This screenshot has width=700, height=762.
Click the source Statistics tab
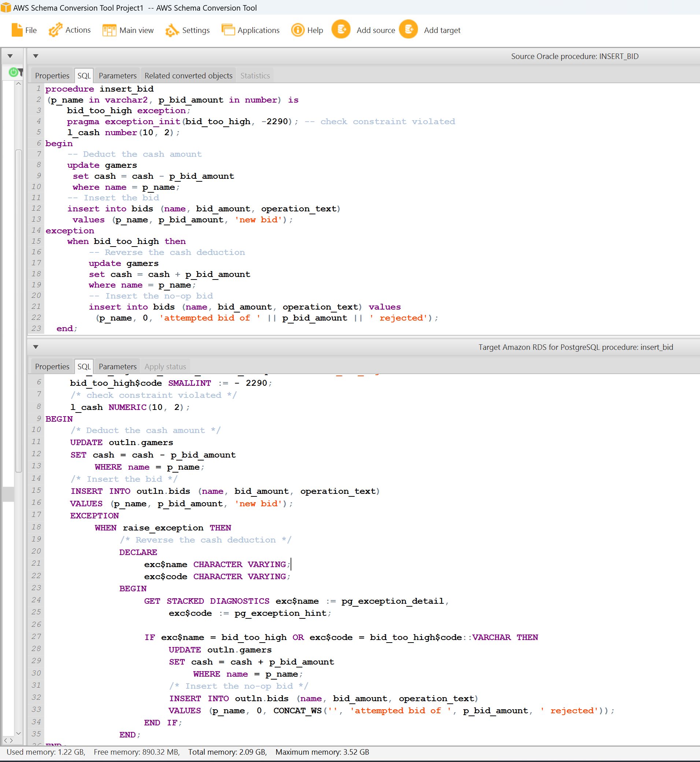pos(255,76)
